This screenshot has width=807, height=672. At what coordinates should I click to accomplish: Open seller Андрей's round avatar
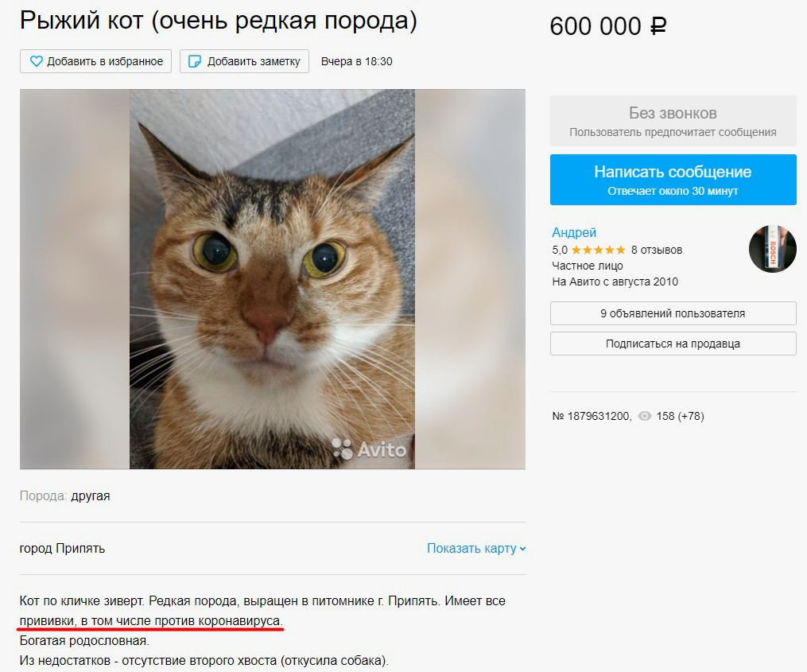(x=772, y=249)
